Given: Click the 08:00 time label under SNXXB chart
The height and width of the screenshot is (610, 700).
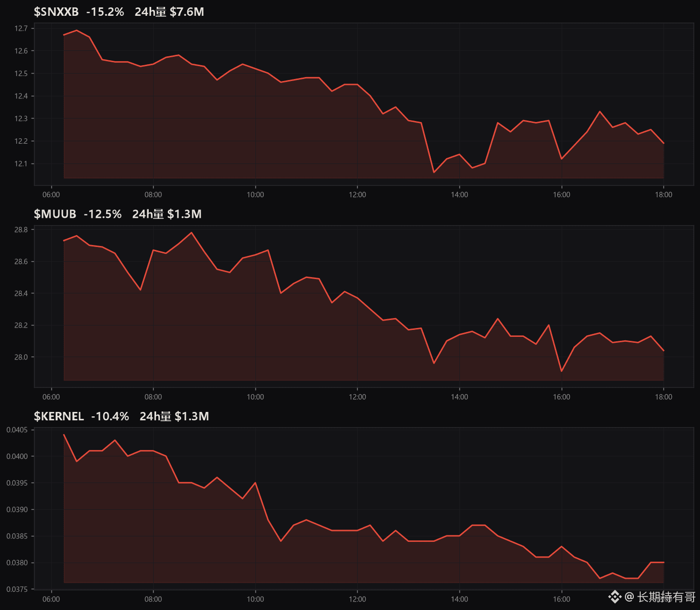Looking at the screenshot, I should tap(153, 195).
